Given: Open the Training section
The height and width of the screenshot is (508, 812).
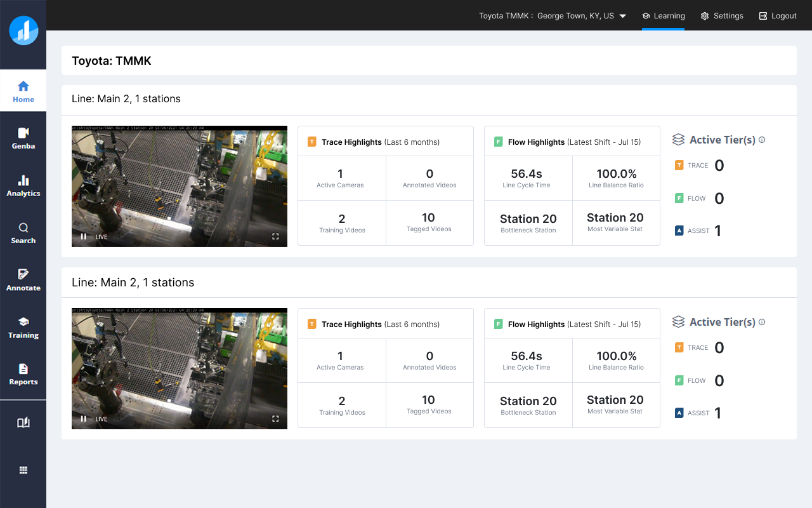Looking at the screenshot, I should (23, 327).
